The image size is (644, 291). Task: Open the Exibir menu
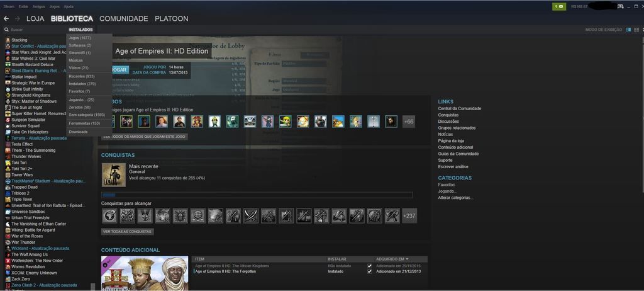pos(23,6)
